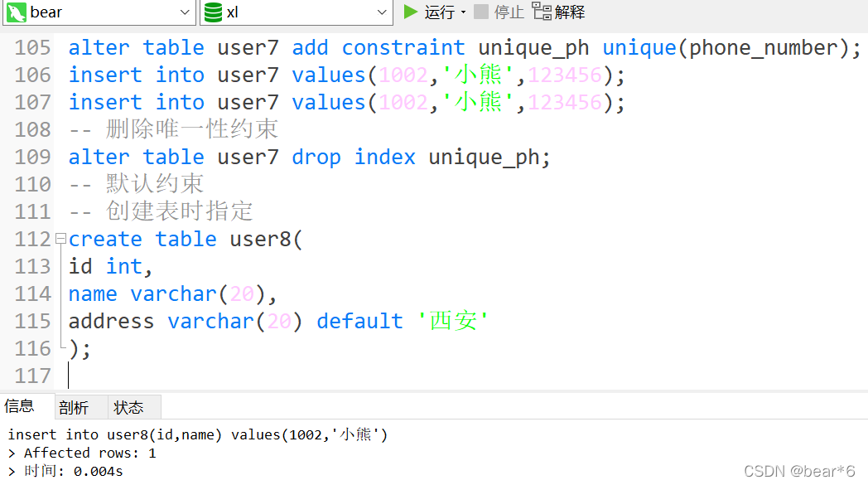Click the insert statement on line 106

click(x=346, y=75)
